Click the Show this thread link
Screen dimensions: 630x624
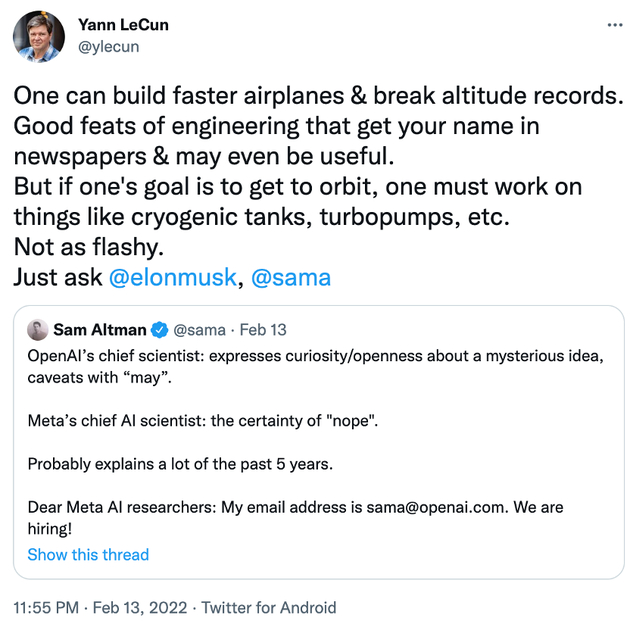[x=88, y=554]
